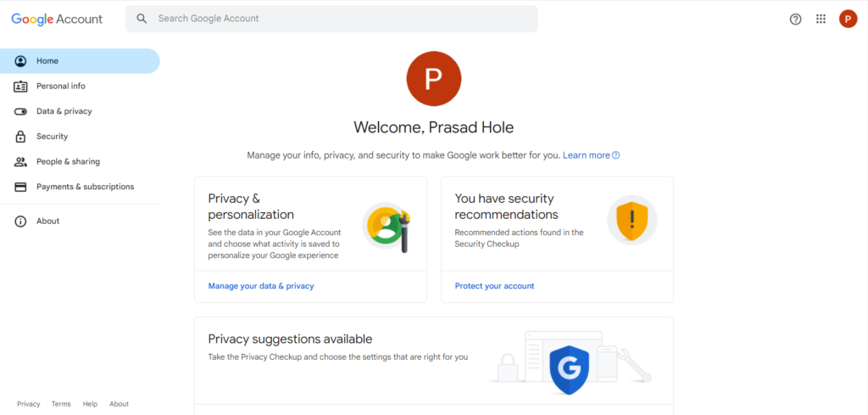Click the Personal info ID card icon
This screenshot has width=868, height=415.
point(20,87)
